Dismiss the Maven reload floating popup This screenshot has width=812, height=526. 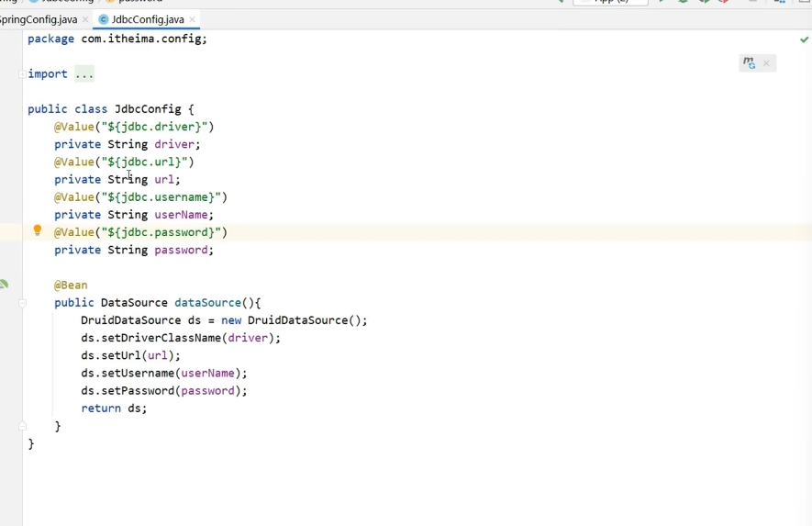[766, 63]
